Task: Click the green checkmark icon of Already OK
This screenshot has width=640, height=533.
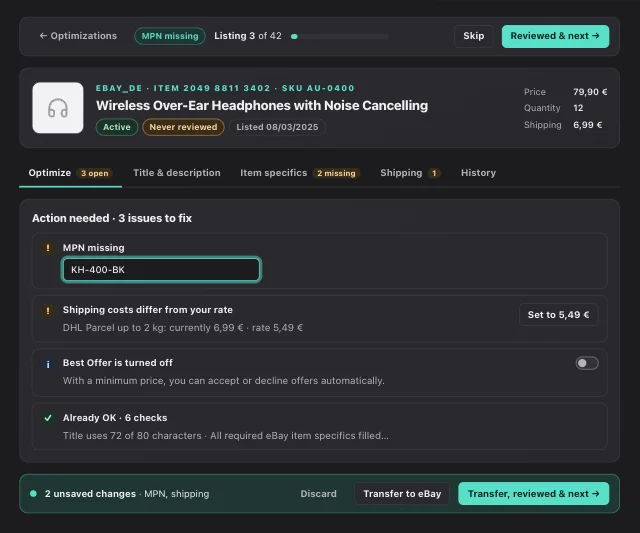Action: 48,418
